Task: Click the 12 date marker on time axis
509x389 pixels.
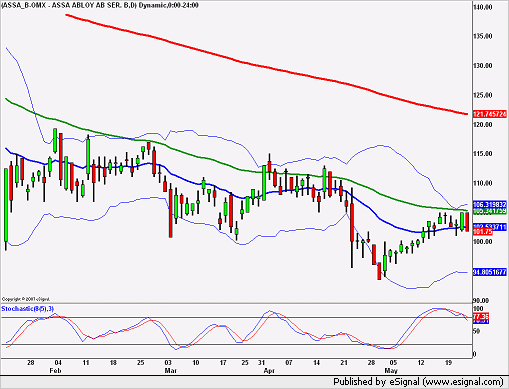Action: point(421,363)
